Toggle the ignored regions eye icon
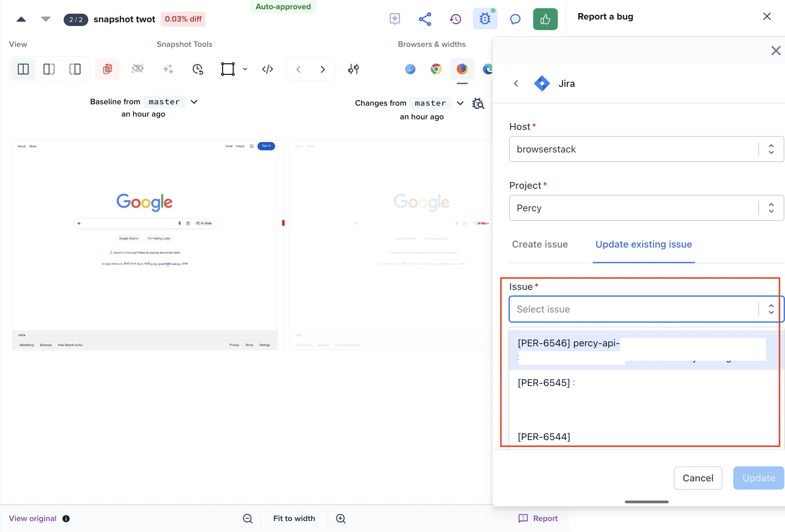 coord(138,69)
